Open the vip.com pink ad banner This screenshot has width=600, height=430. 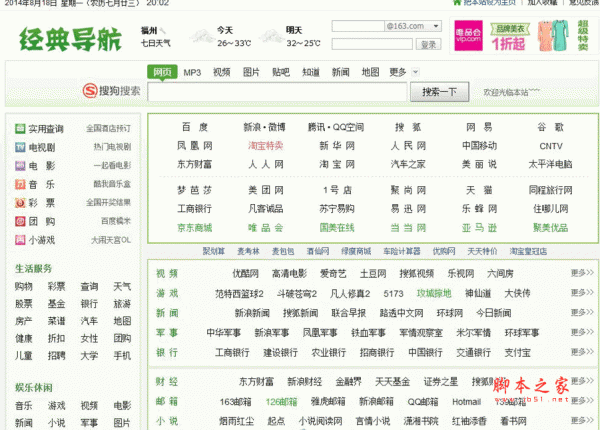(468, 36)
